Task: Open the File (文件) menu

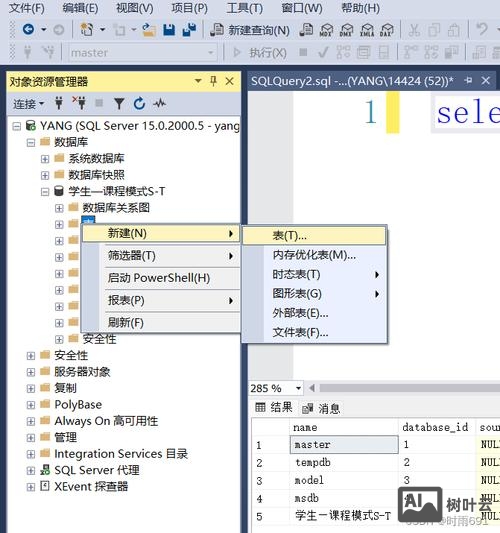Action: tap(26, 8)
